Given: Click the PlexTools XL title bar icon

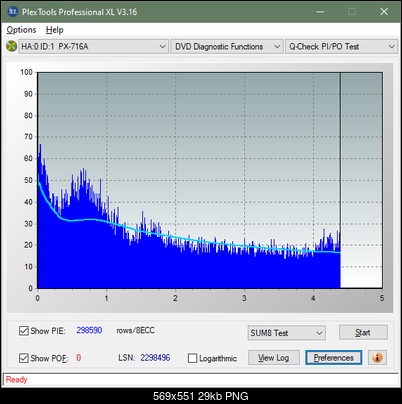Looking at the screenshot, I should click(12, 12).
